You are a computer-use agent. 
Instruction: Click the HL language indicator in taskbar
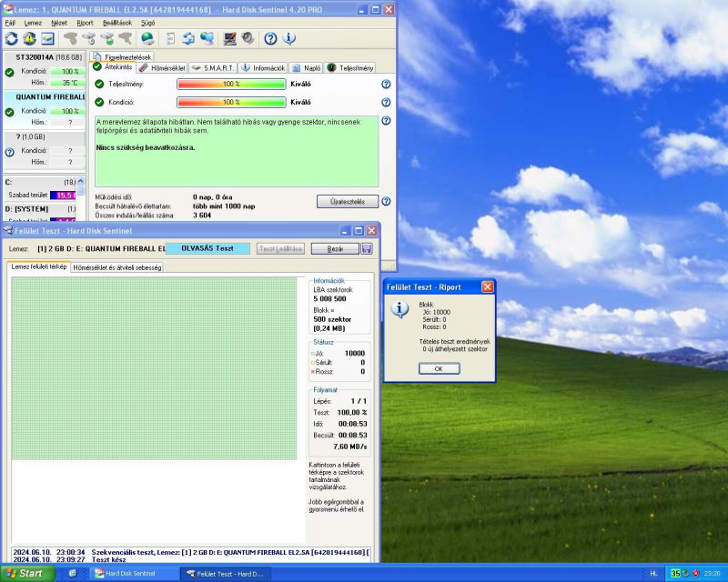click(x=653, y=574)
